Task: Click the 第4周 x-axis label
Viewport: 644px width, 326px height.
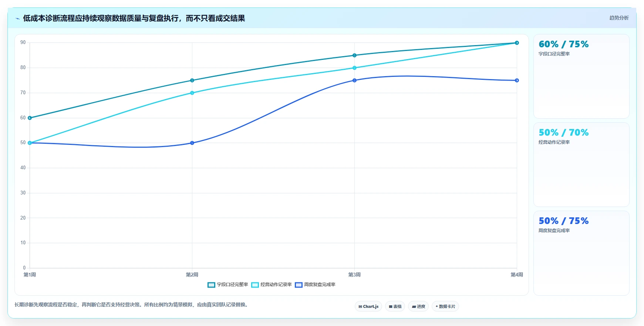Action: click(x=517, y=275)
